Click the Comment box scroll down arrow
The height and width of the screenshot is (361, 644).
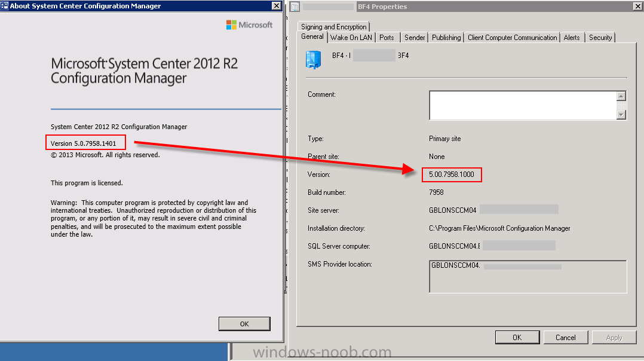[621, 115]
